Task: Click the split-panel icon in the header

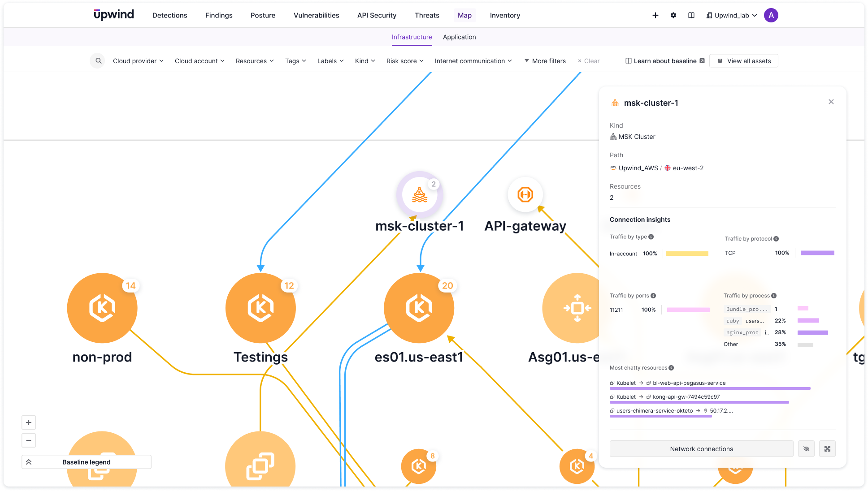Action: 691,15
